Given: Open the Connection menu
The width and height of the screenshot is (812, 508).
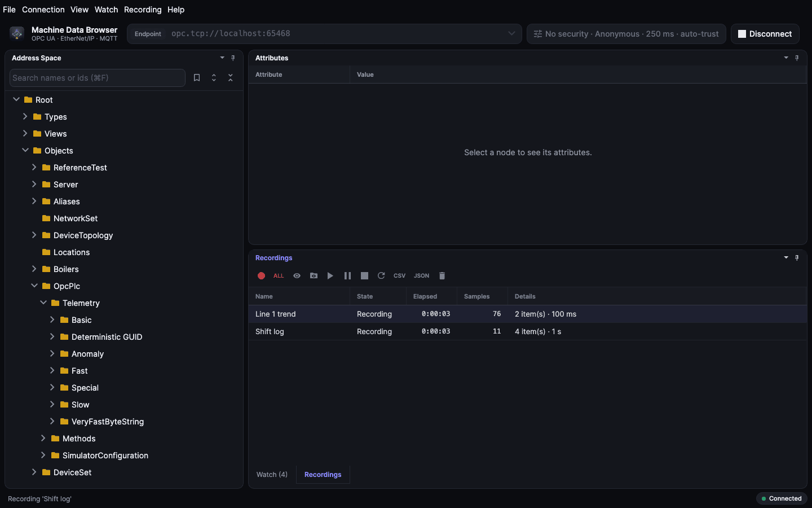Looking at the screenshot, I should click(x=43, y=10).
